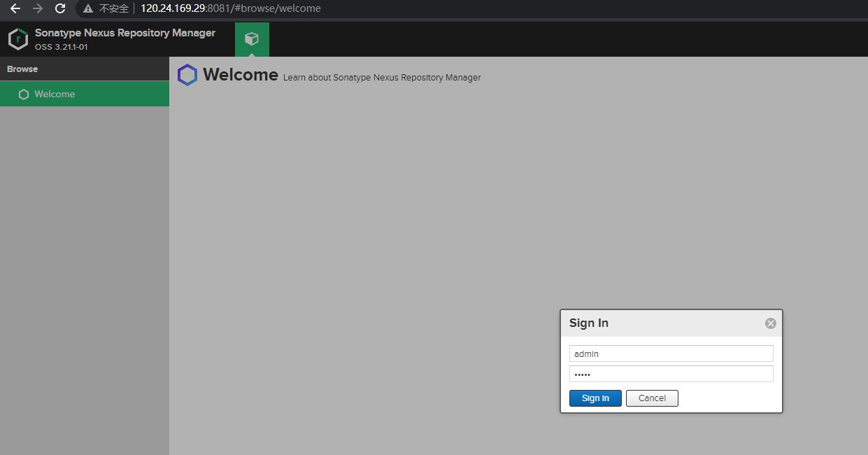Select Welcome item in Browse sidebar
This screenshot has height=455, width=868.
85,94
